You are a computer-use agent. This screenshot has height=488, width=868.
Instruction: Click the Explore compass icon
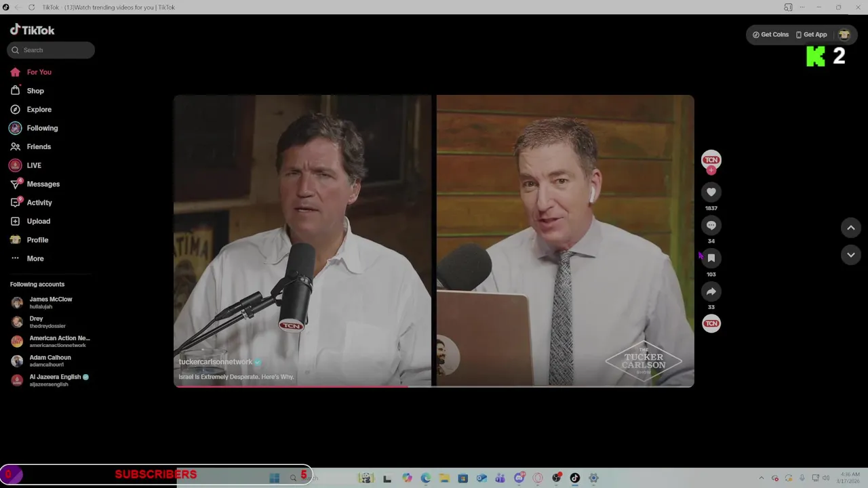pos(15,109)
